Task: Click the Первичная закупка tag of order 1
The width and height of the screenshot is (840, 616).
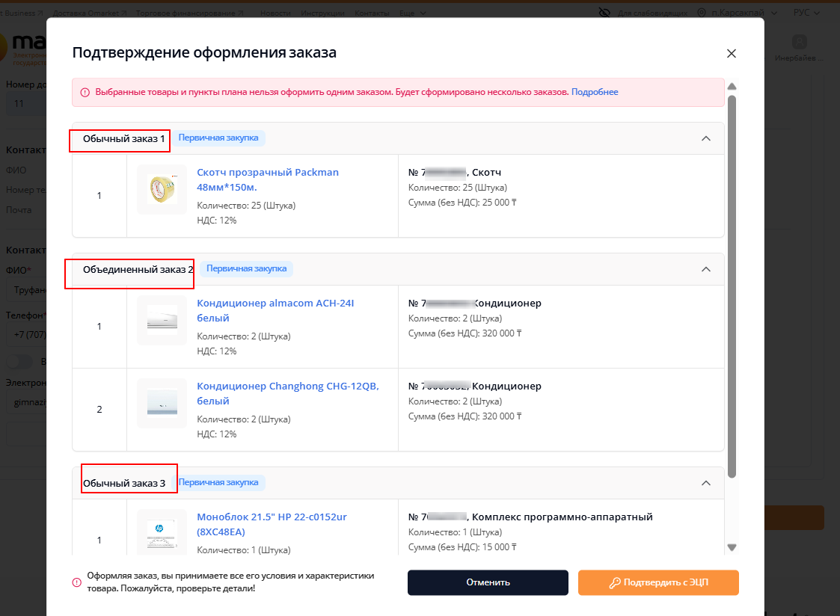Action: click(218, 138)
